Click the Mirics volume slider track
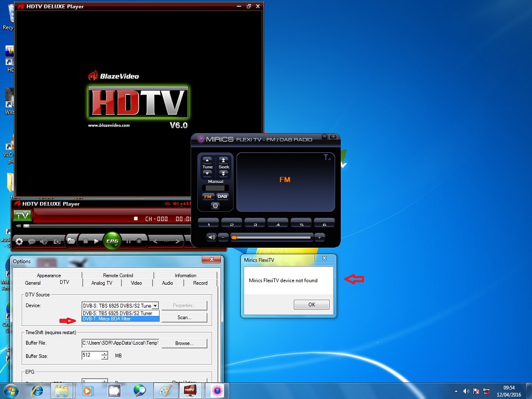 (x=271, y=238)
